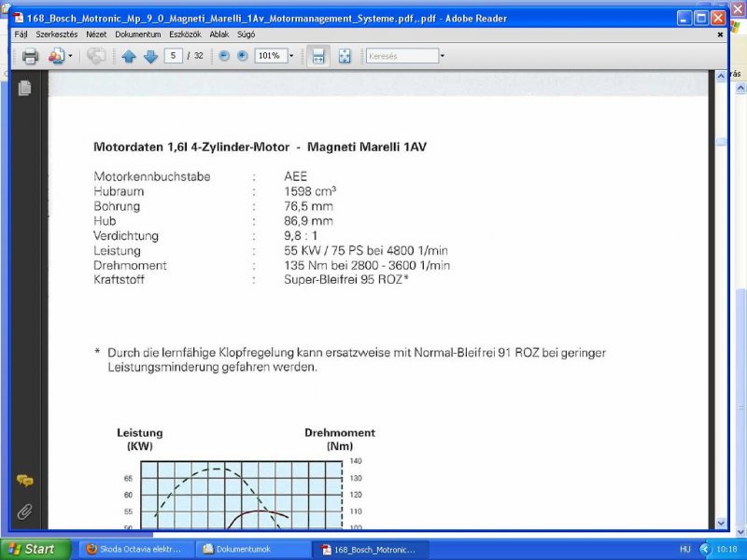This screenshot has height=560, width=747.
Task: Click the grayed-out hand icon
Action: click(96, 56)
